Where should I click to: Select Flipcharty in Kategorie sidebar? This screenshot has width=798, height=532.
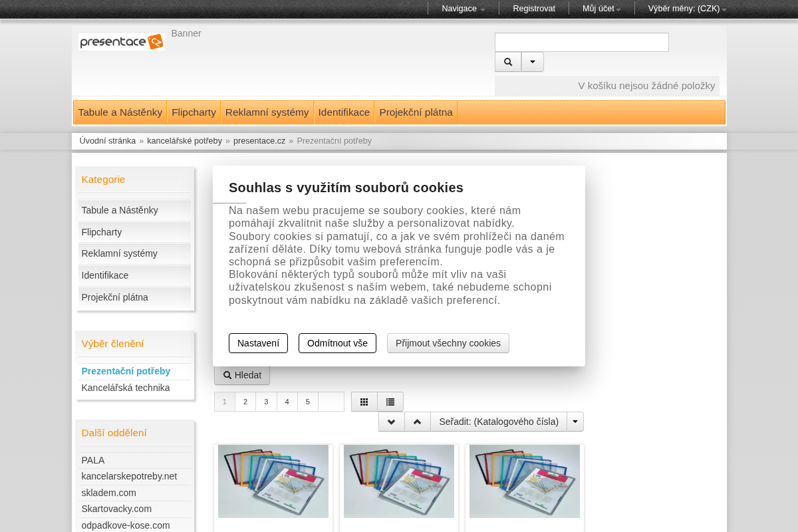pyautogui.click(x=134, y=232)
